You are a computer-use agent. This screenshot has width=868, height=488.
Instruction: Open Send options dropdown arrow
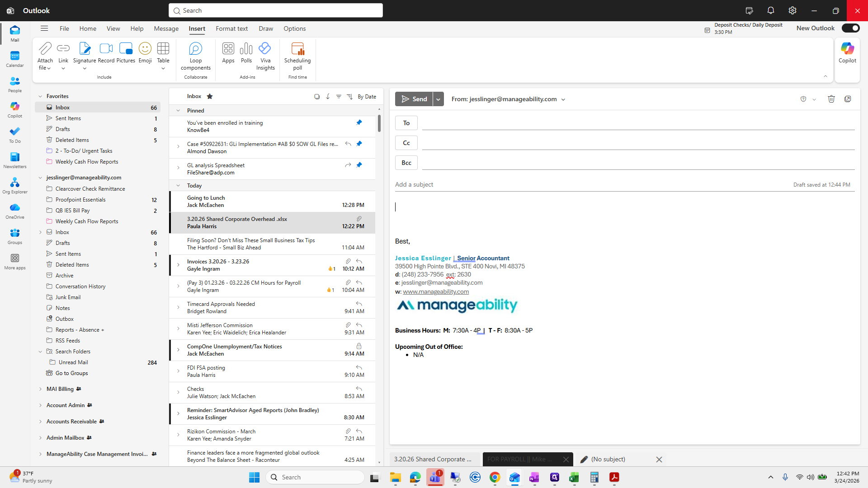tap(438, 99)
